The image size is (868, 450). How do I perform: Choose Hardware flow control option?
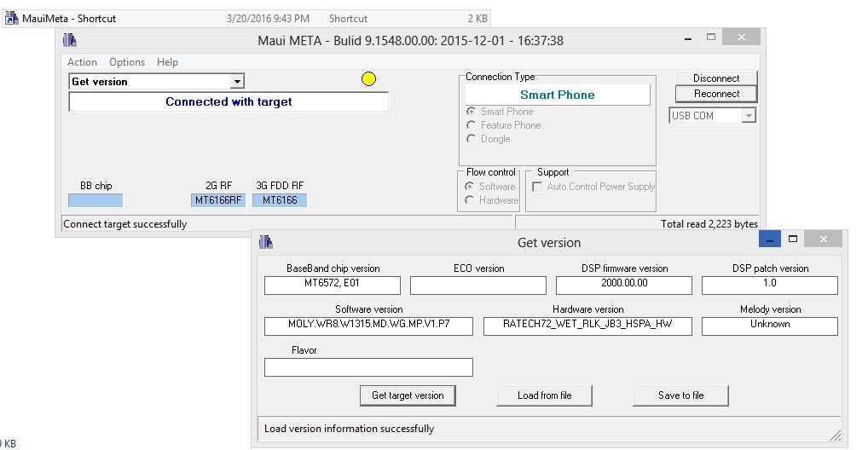click(470, 200)
